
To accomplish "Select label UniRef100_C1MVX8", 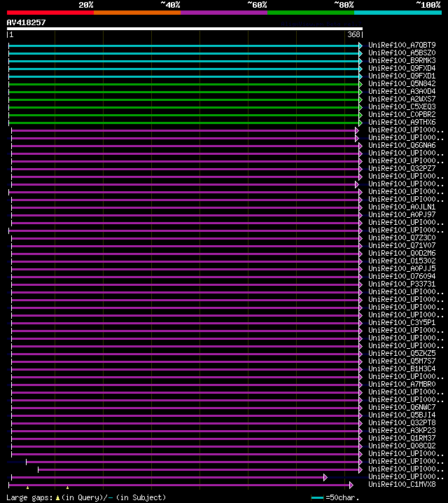I will (402, 484).
